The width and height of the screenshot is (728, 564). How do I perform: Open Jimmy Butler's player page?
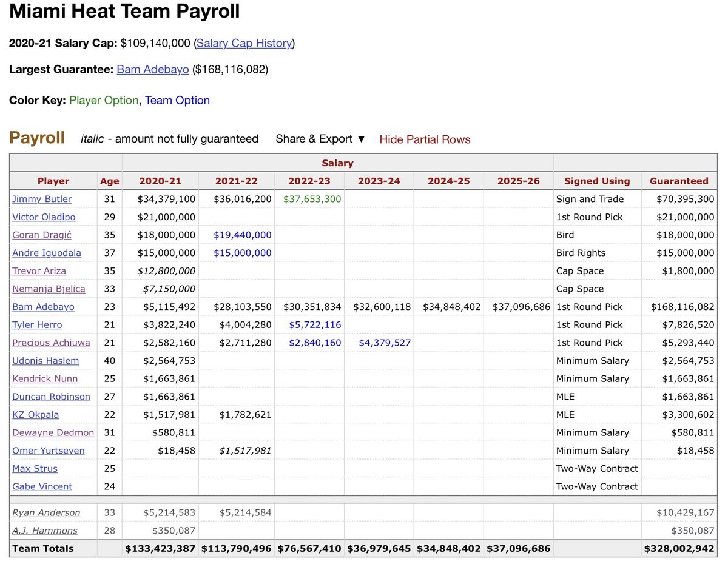click(x=42, y=199)
